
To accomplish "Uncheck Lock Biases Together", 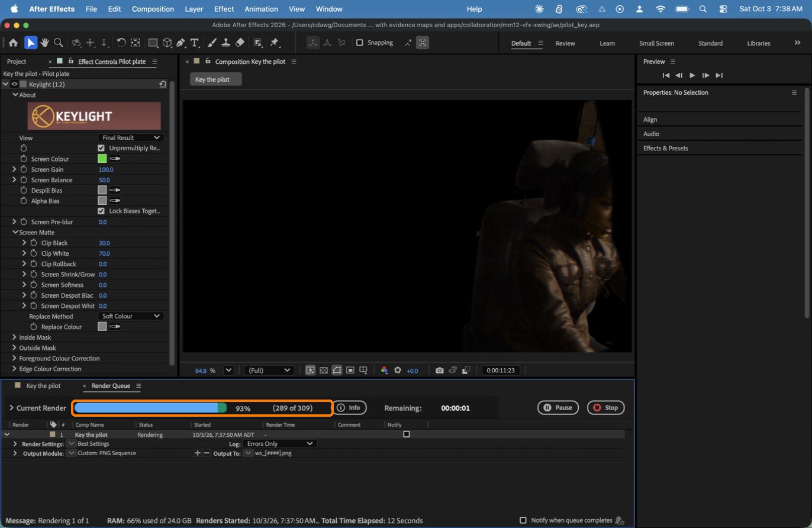I will tap(101, 211).
